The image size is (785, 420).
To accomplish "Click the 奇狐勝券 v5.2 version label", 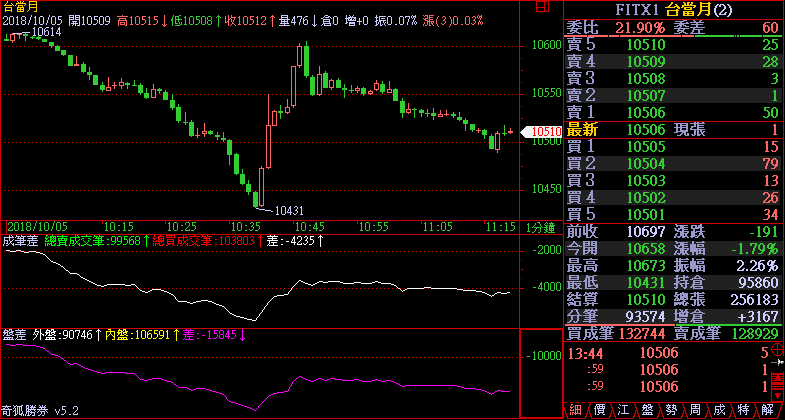I will coord(41,411).
